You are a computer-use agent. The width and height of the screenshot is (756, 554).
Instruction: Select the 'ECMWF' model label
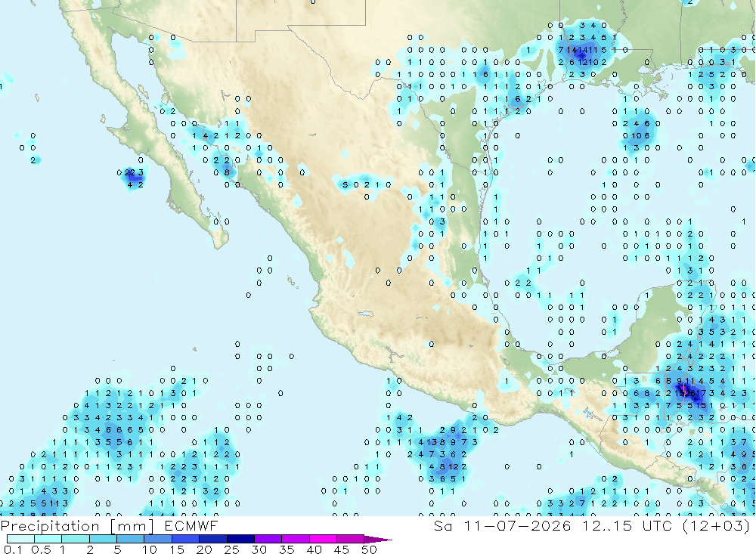pyautogui.click(x=191, y=525)
